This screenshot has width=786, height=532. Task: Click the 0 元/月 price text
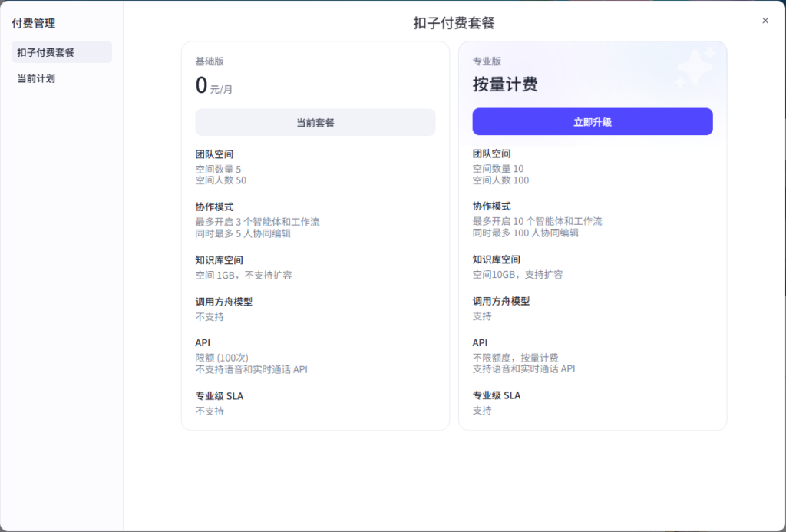[x=214, y=85]
